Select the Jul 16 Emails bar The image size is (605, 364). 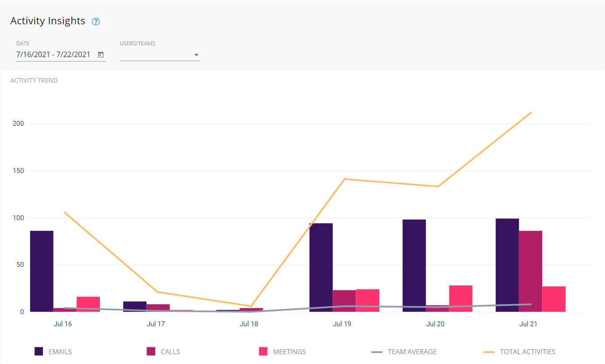click(x=42, y=271)
